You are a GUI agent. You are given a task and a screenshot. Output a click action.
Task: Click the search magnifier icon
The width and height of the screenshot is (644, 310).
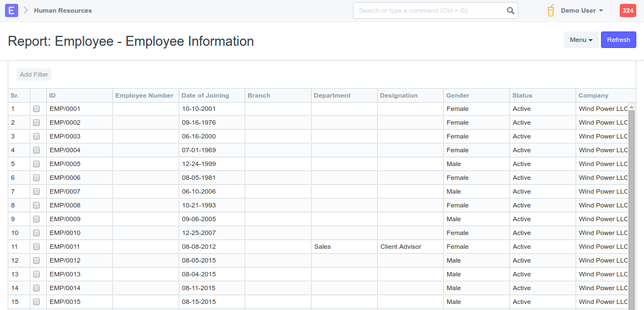pyautogui.click(x=511, y=10)
